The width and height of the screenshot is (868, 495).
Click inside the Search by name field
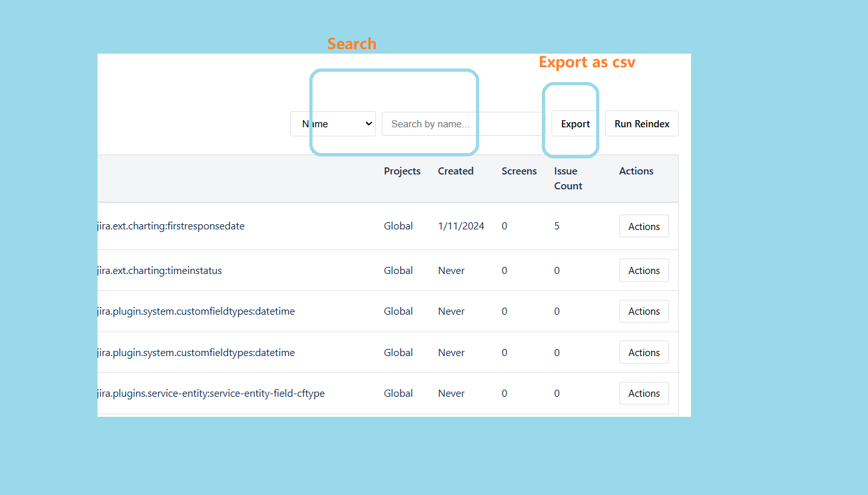[x=429, y=123]
